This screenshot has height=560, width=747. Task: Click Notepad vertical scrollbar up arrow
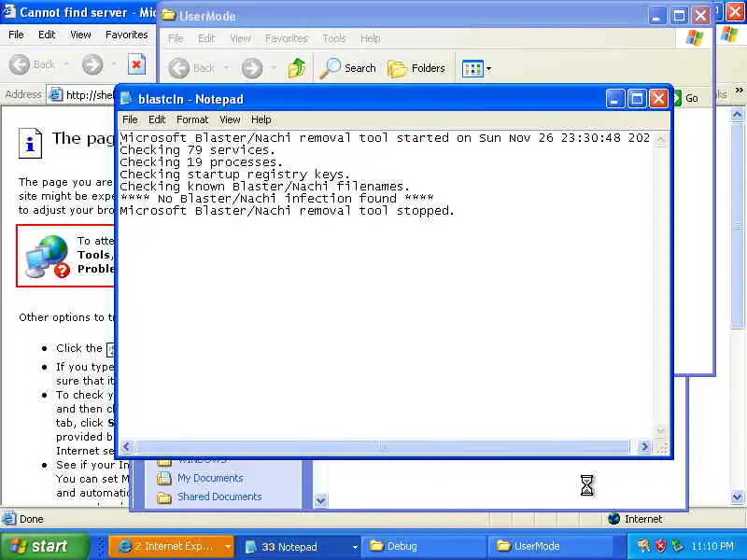tap(660, 139)
